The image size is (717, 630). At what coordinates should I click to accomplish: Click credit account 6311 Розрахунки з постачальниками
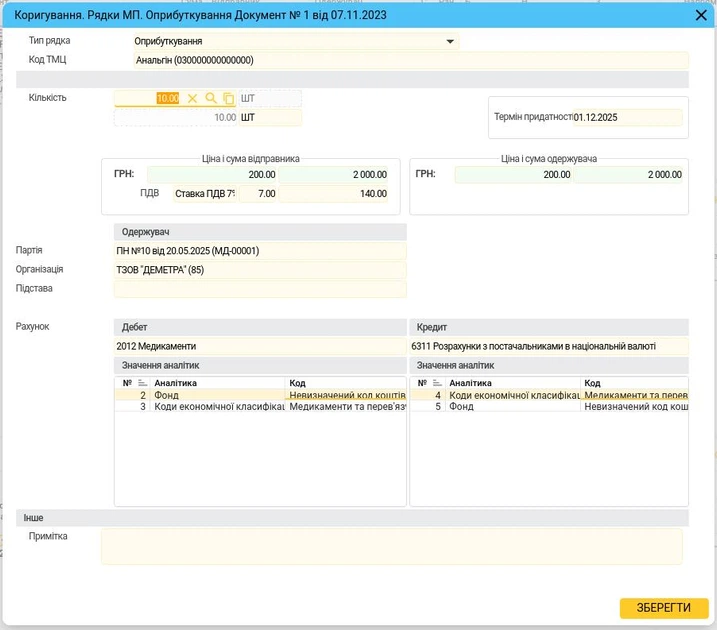pos(549,347)
